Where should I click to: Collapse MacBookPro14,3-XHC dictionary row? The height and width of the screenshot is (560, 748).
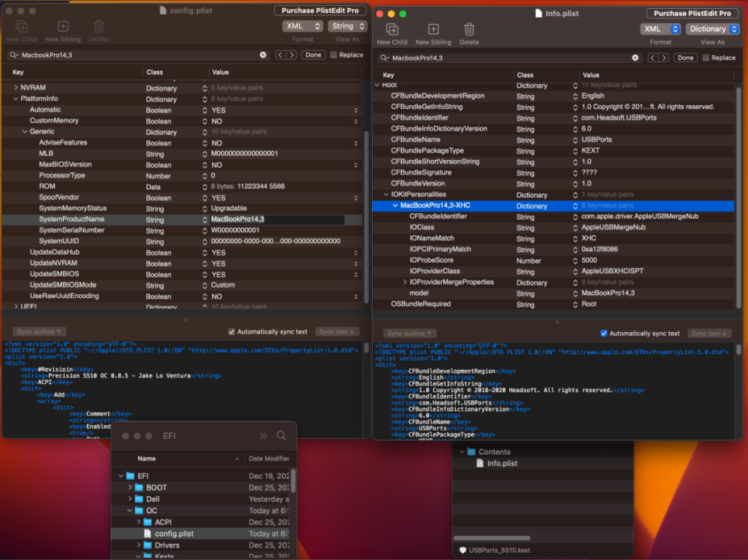click(x=395, y=206)
